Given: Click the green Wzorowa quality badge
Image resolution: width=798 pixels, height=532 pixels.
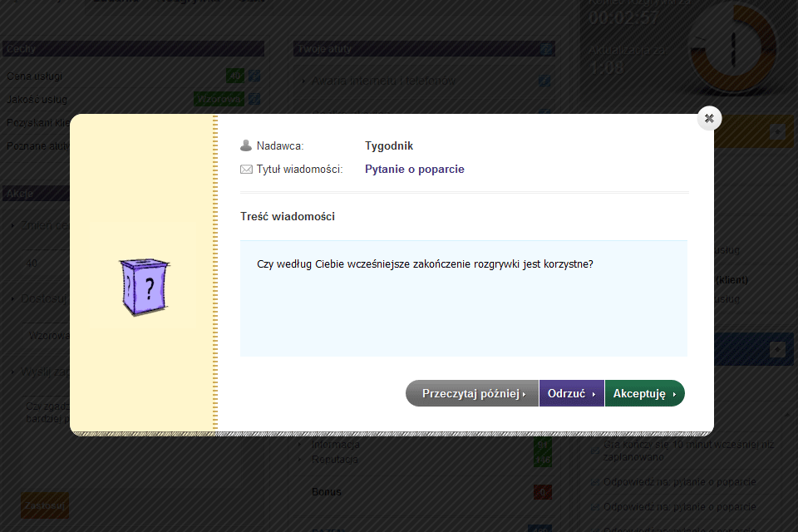Looking at the screenshot, I should point(219,99).
